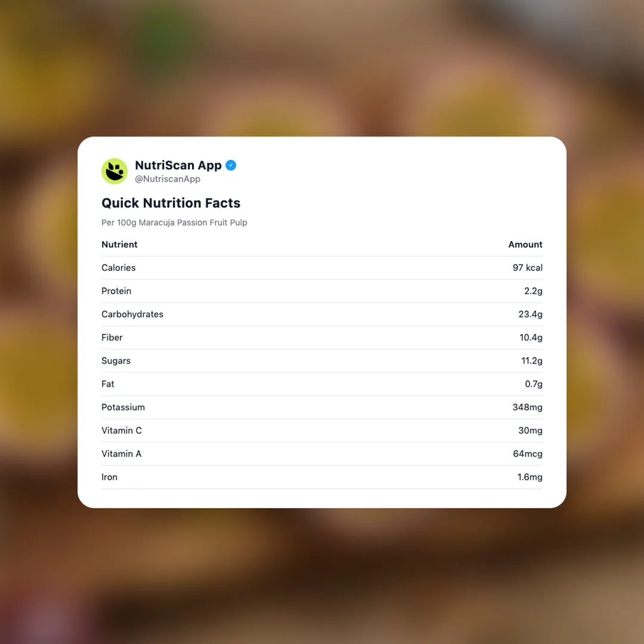This screenshot has height=644, width=644.
Task: Select the Potassium nutrient label
Action: click(x=123, y=407)
